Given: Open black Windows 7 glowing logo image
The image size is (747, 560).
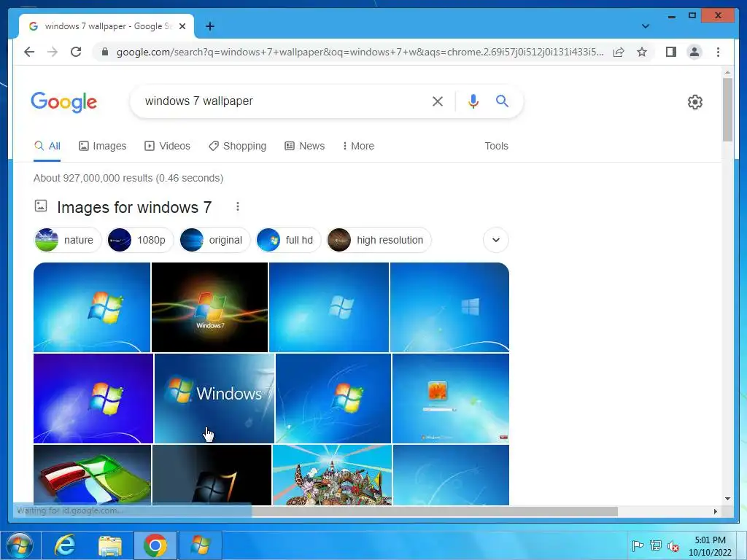Looking at the screenshot, I should 209,307.
